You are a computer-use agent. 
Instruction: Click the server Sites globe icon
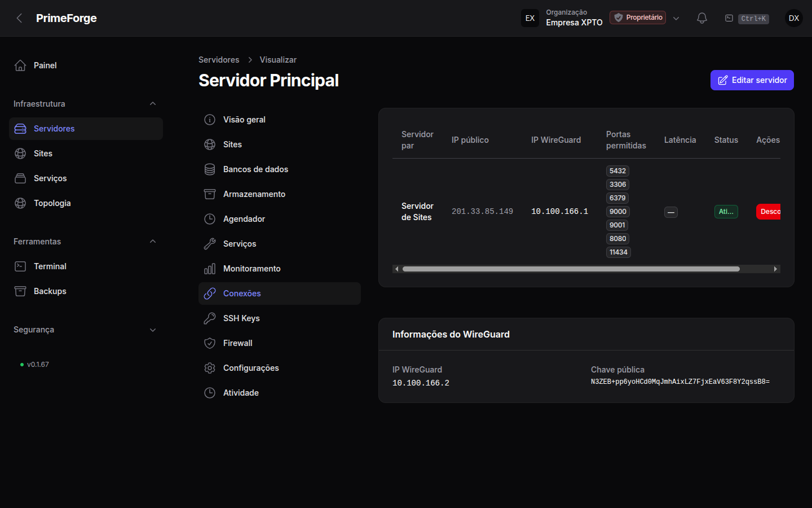point(210,144)
